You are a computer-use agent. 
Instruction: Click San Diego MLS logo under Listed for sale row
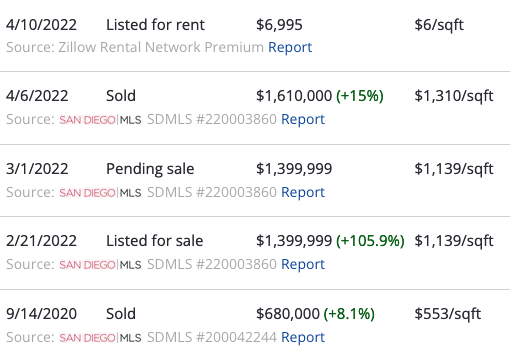(100, 265)
